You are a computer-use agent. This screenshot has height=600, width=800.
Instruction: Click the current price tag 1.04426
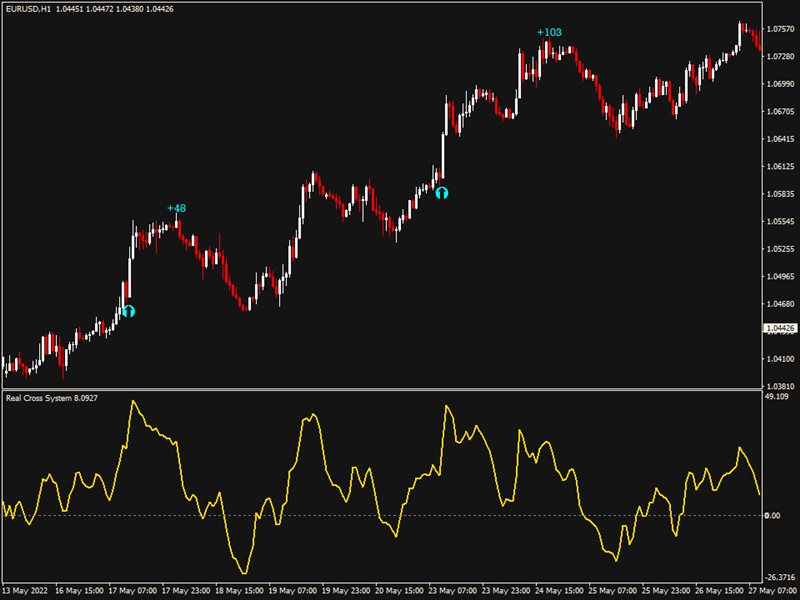(x=779, y=328)
